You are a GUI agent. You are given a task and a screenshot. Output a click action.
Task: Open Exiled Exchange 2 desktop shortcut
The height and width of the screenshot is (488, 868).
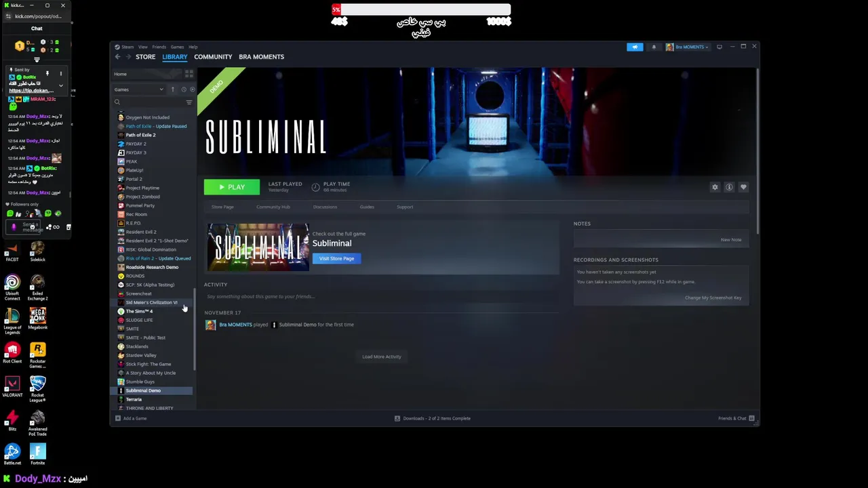pos(38,287)
